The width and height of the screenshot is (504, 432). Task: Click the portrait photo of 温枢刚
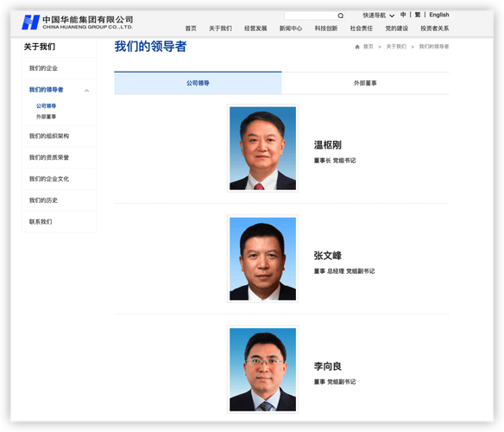(x=262, y=148)
